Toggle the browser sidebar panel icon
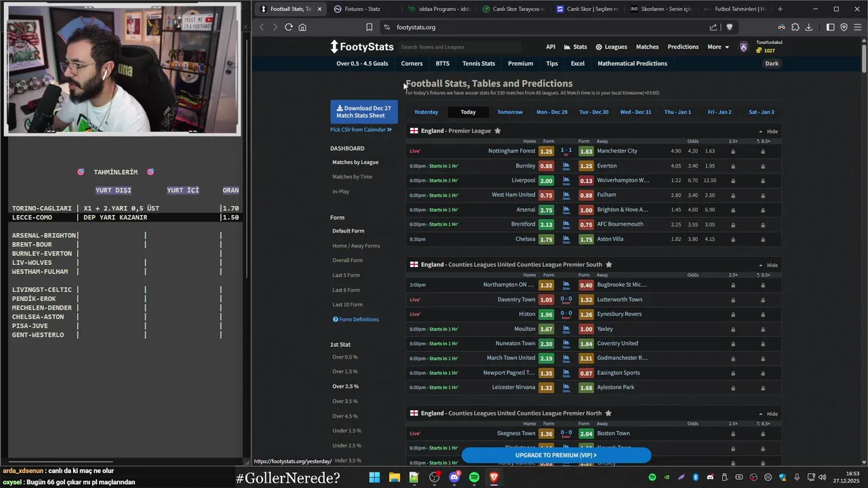The height and width of the screenshot is (488, 868). coord(831,27)
